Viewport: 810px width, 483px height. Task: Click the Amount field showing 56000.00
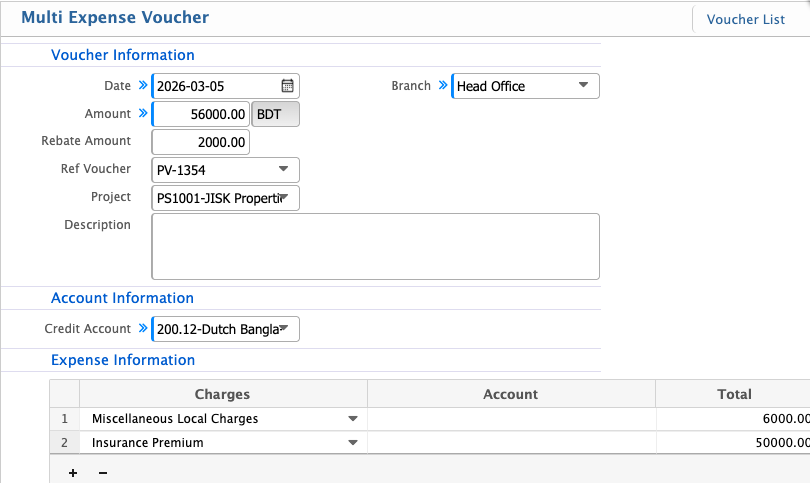point(201,114)
